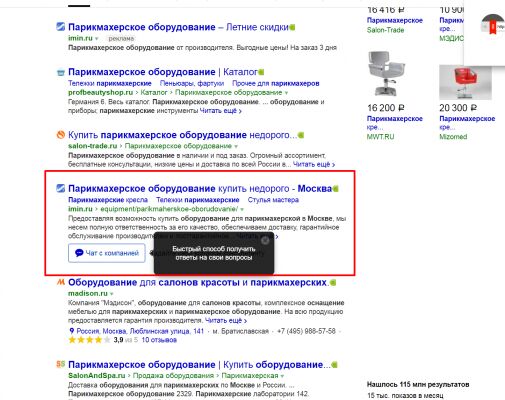
Task: Open address Россия, Москва, Люблинская улица, 141
Action: [x=140, y=331]
